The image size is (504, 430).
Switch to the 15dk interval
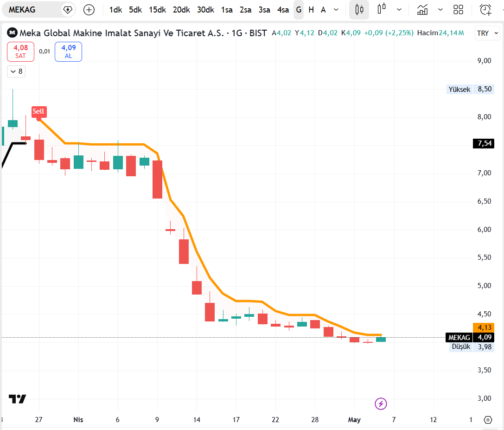[158, 10]
